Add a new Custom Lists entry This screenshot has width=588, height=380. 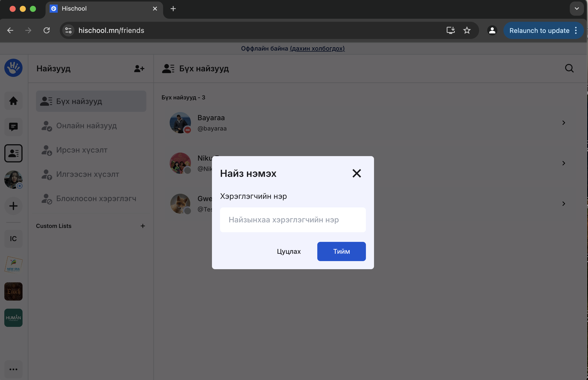[x=143, y=226]
